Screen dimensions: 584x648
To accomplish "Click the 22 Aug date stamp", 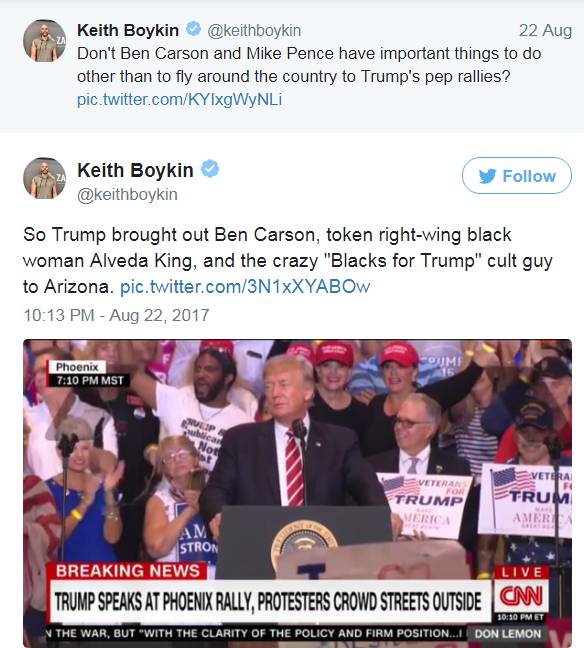I will pos(545,30).
